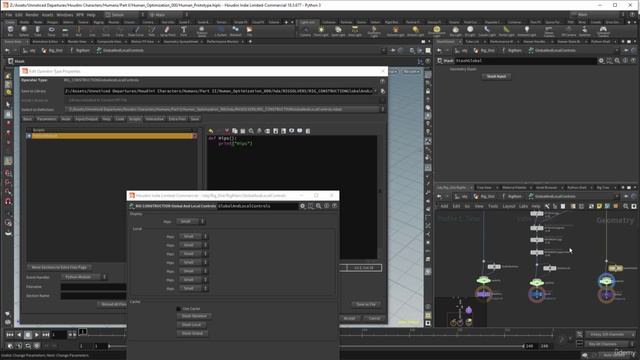Screen dimensions: 640x360
Task: Click the Stash node name input field
Action: 526,60
